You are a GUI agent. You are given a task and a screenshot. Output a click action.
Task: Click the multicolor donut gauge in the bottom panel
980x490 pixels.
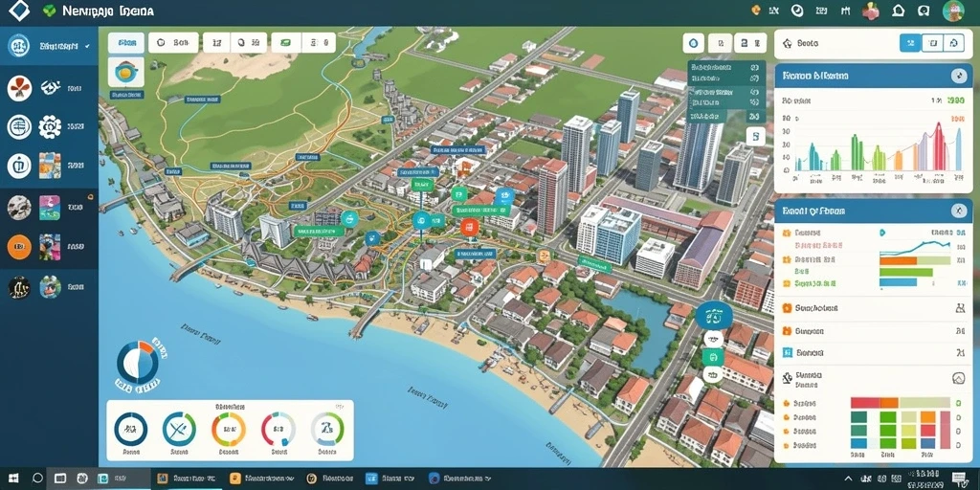click(x=229, y=430)
